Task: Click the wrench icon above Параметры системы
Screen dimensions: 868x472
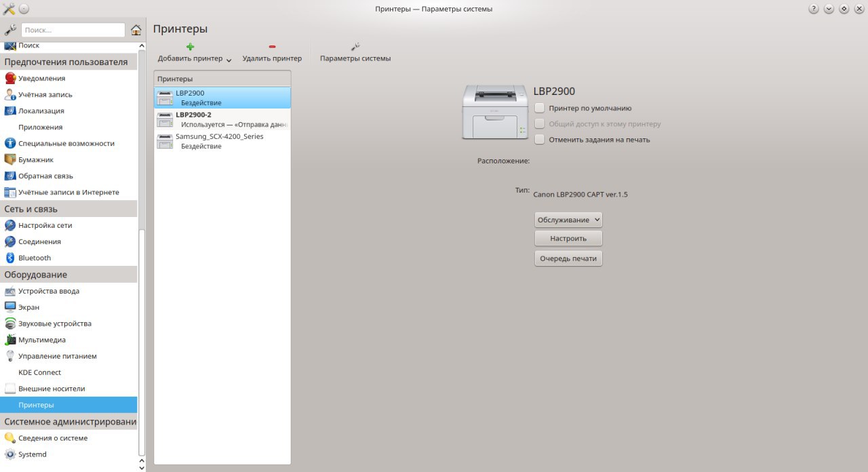Action: (355, 47)
